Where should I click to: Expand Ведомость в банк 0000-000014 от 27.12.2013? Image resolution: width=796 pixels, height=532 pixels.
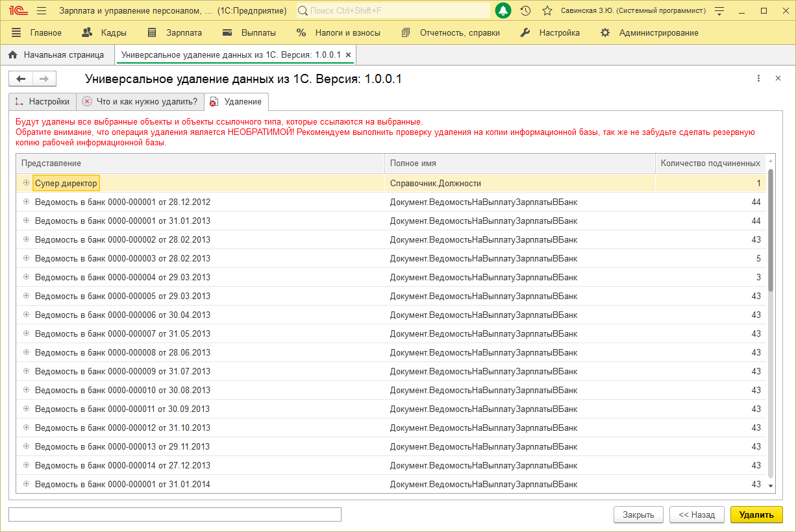(27, 465)
